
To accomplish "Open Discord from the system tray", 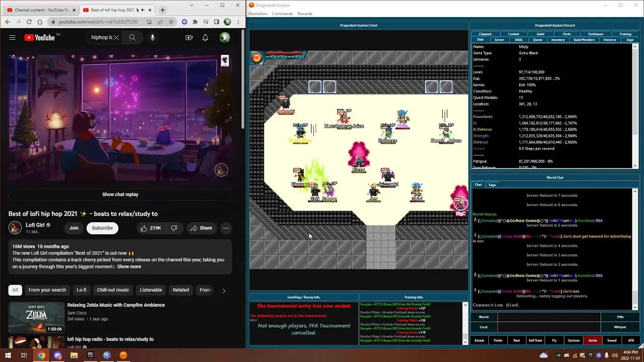I will click(x=567, y=355).
